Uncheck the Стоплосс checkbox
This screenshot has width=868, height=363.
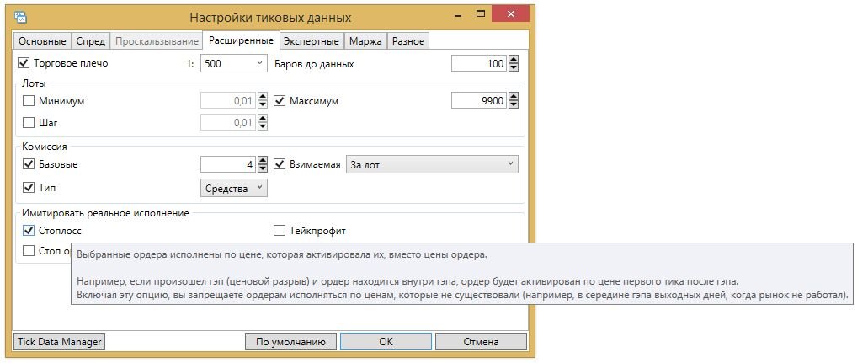click(x=29, y=231)
